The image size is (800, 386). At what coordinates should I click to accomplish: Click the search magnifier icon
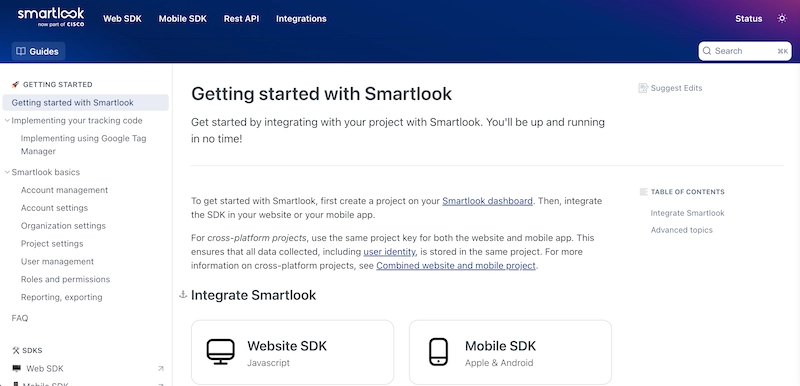pos(707,51)
